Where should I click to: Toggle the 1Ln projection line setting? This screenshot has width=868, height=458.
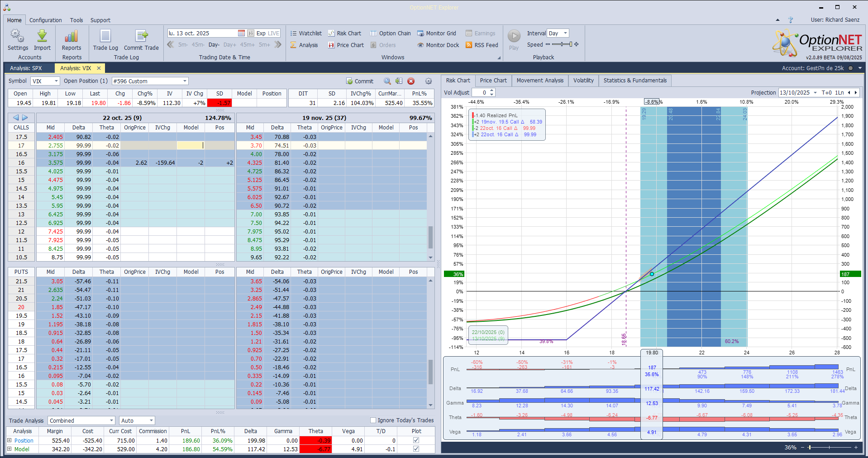839,92
